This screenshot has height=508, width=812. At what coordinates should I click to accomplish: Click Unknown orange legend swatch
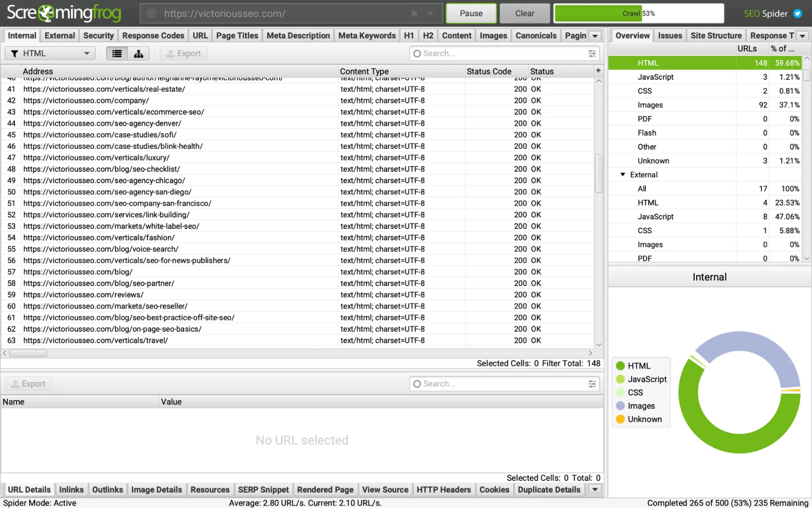(x=620, y=419)
